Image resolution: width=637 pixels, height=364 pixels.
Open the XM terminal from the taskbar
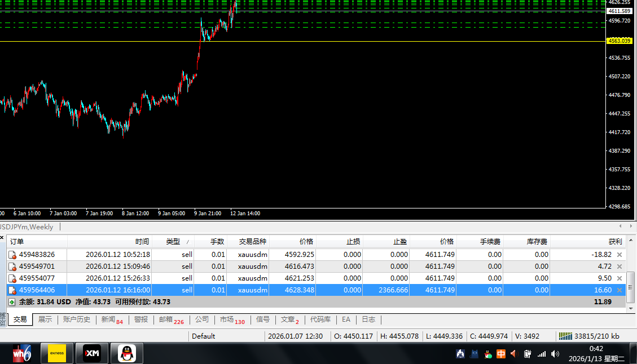[x=92, y=353]
